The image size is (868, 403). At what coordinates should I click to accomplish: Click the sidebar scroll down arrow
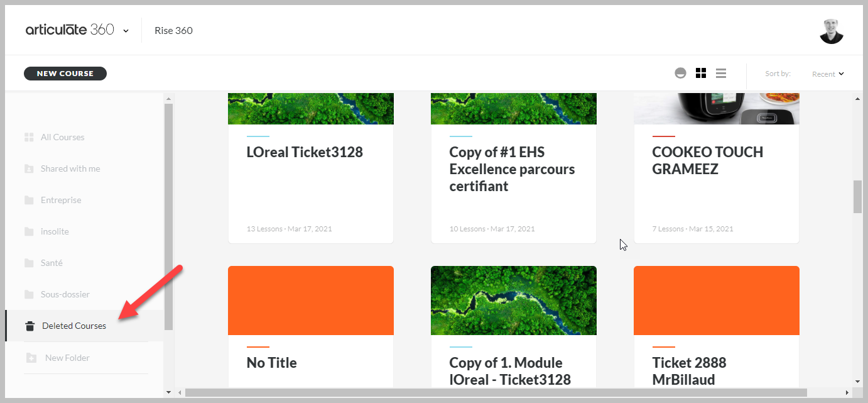pyautogui.click(x=168, y=392)
